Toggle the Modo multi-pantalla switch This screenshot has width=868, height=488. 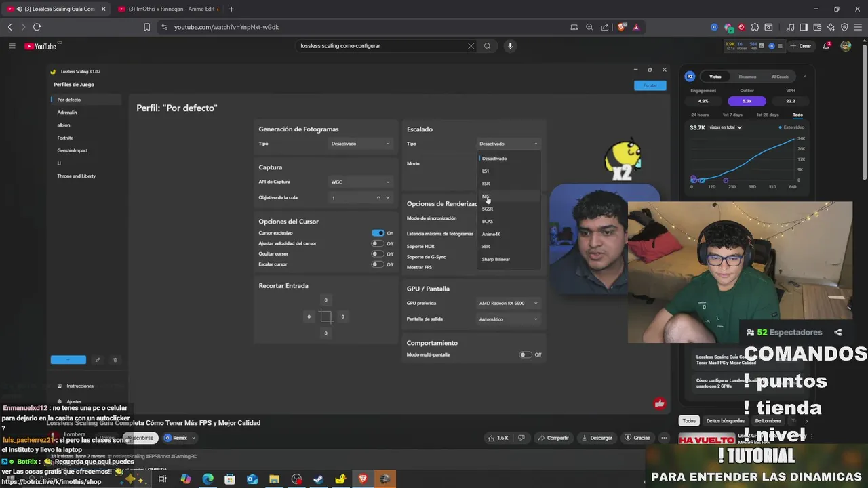pyautogui.click(x=526, y=354)
